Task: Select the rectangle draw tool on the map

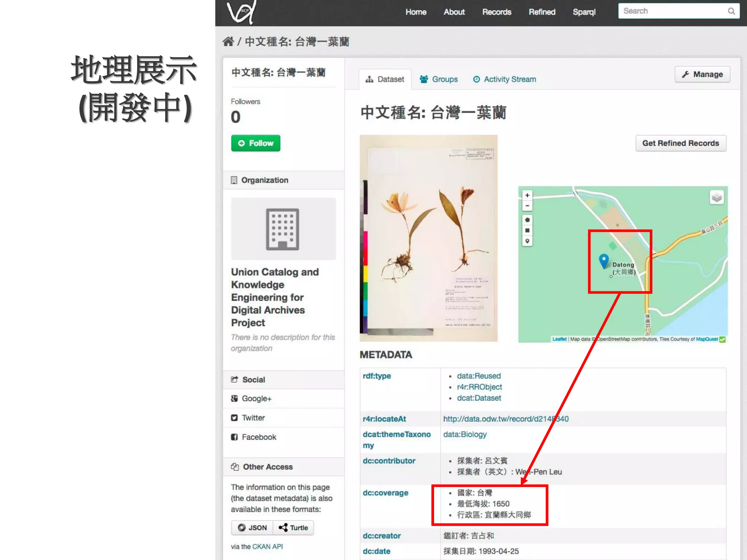Action: [x=527, y=230]
